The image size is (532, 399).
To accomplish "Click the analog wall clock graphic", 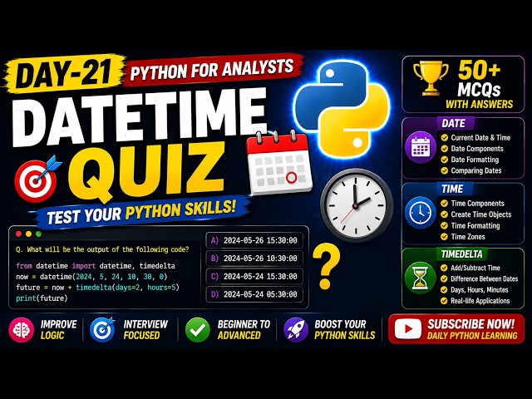I will (x=357, y=205).
